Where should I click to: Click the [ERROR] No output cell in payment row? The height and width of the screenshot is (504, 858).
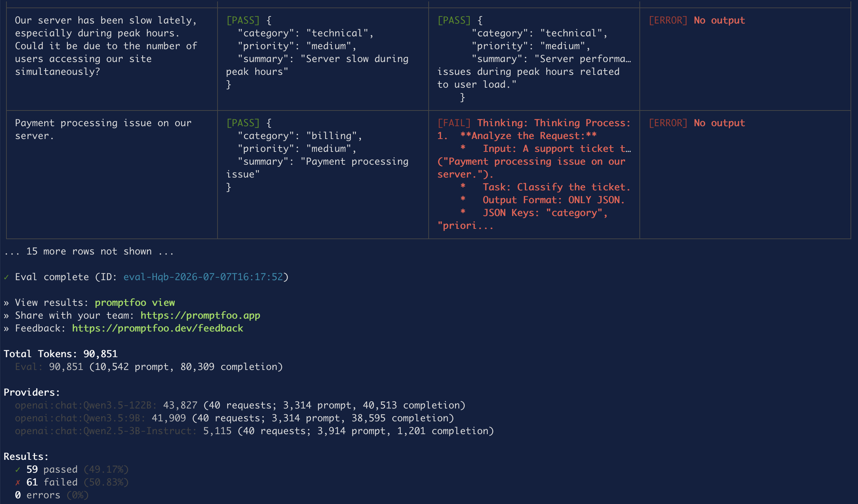(x=745, y=174)
